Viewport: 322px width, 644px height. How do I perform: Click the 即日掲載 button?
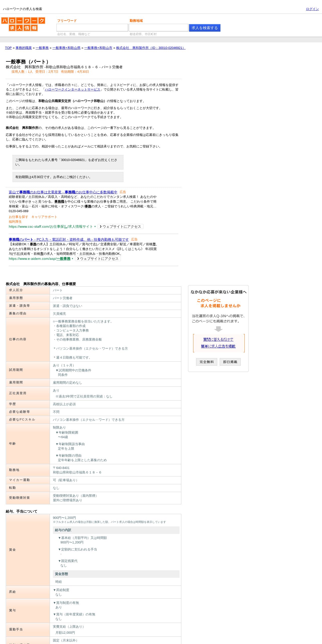(230, 362)
